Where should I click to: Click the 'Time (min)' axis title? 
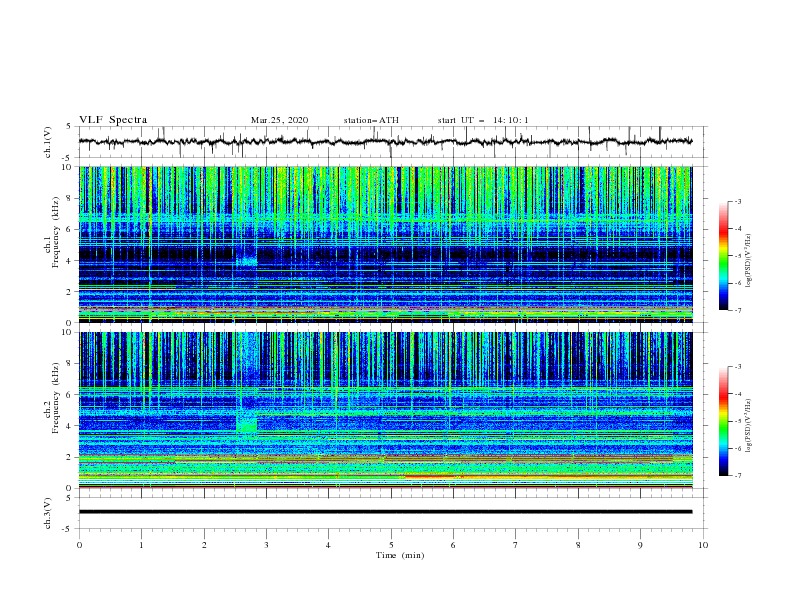[400, 555]
